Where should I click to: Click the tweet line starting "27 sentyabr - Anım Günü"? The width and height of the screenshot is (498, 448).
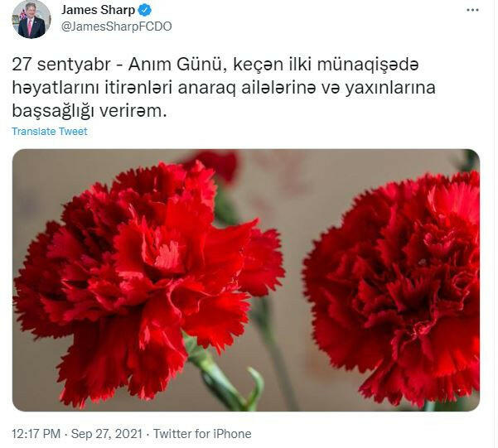click(x=215, y=65)
